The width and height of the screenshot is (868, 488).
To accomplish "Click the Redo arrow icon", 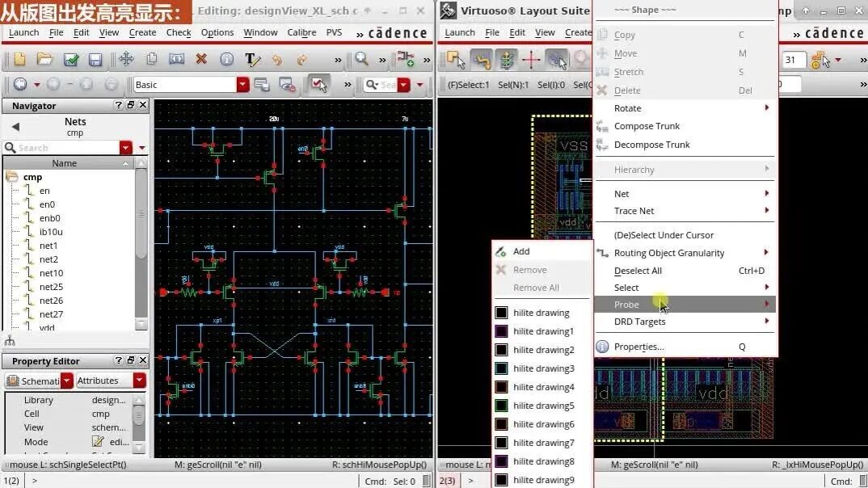I will [x=301, y=59].
